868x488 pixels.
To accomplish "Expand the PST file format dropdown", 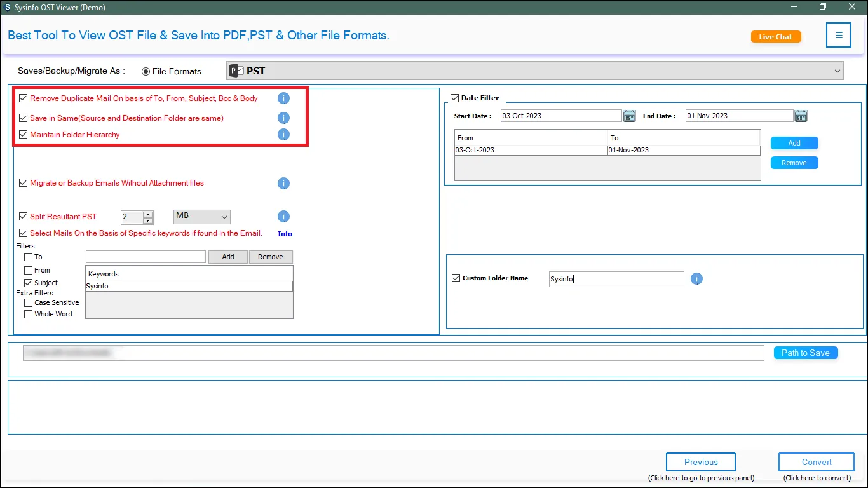I will pyautogui.click(x=836, y=71).
